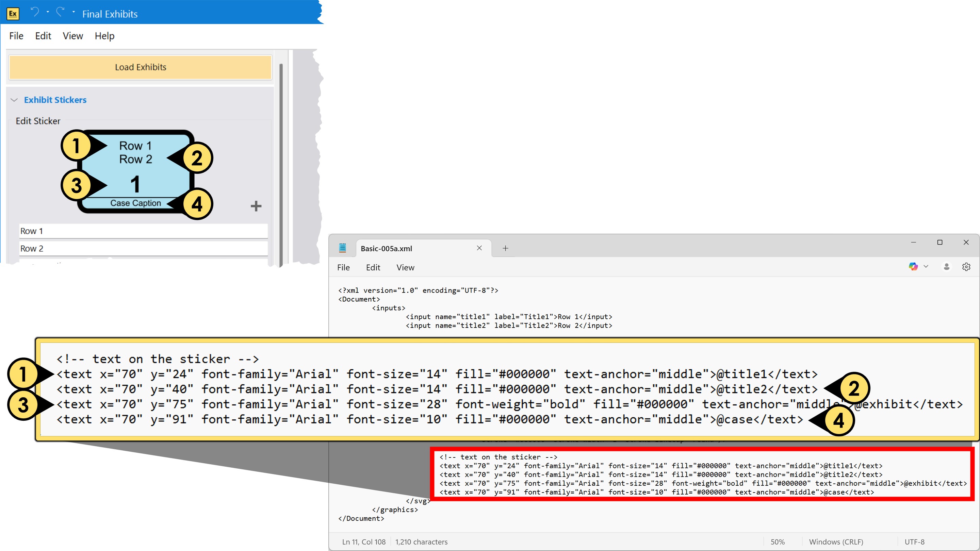Add a new sticker with the plus icon
The height and width of the screenshot is (551, 980).
coord(256,206)
